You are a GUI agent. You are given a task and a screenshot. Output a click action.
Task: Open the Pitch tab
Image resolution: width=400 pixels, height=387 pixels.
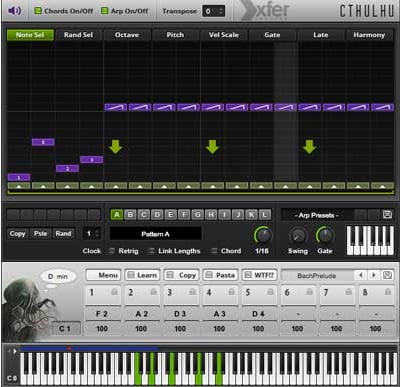[x=175, y=35]
